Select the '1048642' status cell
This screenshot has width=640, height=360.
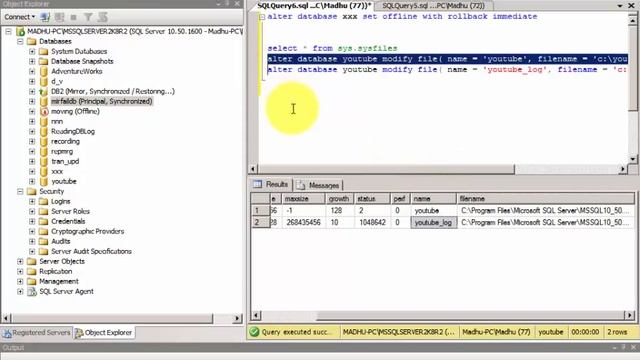click(372, 222)
